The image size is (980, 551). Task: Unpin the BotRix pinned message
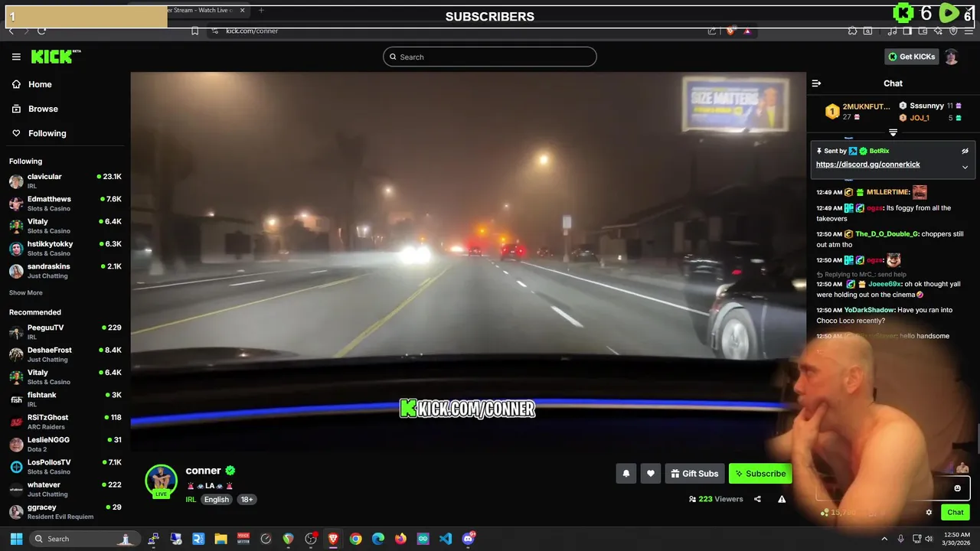965,152
